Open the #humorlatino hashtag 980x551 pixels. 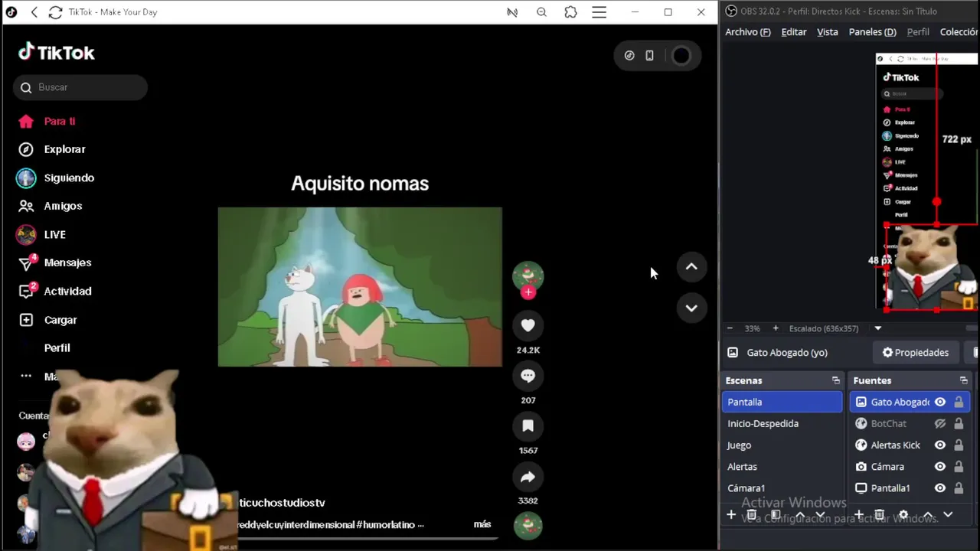[386, 525]
